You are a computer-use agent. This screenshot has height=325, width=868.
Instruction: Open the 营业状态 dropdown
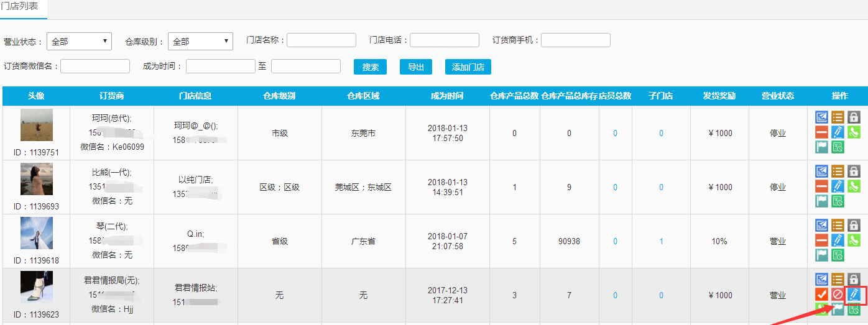click(x=79, y=42)
